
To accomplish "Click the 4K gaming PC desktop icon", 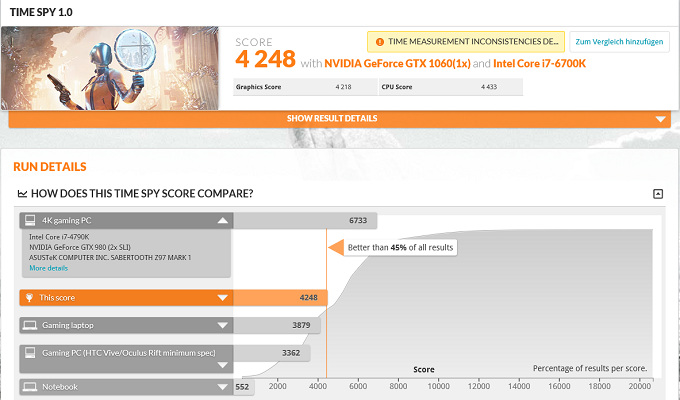I will [30, 220].
